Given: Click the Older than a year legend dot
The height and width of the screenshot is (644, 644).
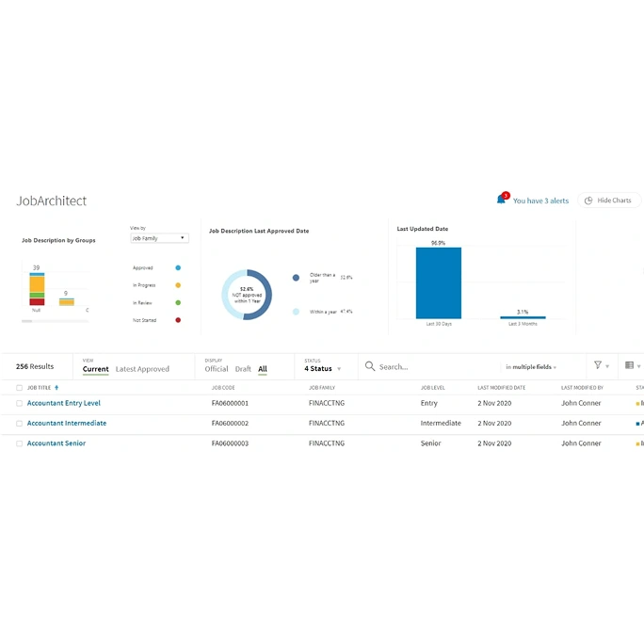Looking at the screenshot, I should [296, 278].
